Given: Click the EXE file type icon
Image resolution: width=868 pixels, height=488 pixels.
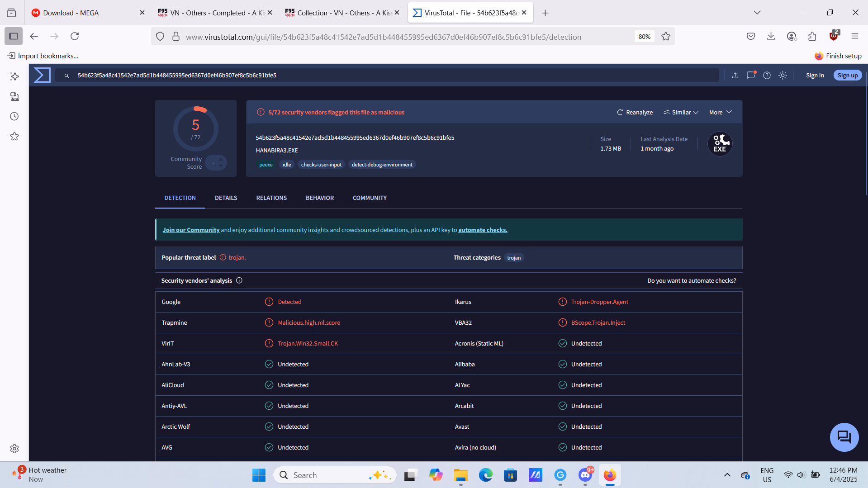Looking at the screenshot, I should coord(720,144).
